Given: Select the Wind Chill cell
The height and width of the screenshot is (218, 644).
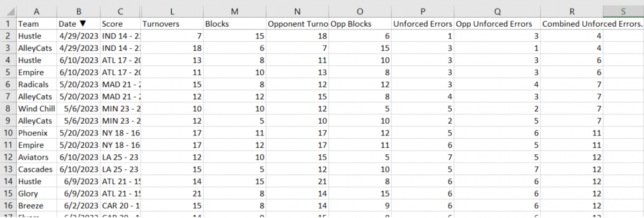Looking at the screenshot, I should click(x=36, y=109).
